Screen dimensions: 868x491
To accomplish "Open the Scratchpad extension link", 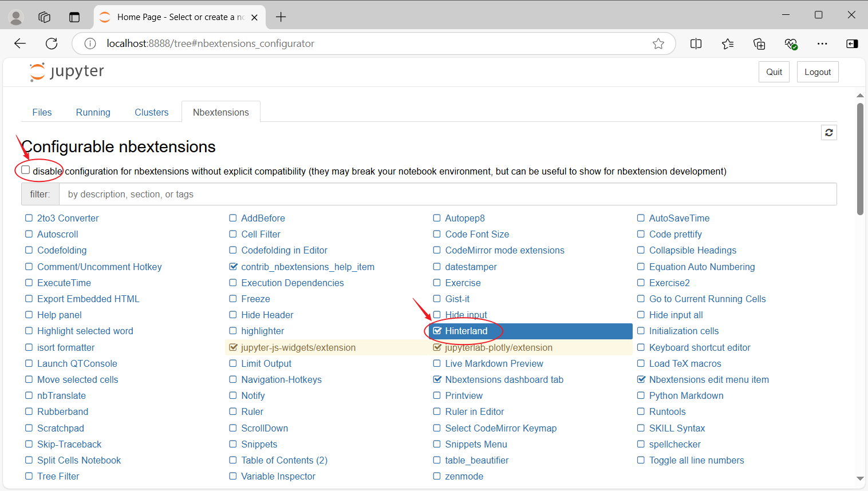I will [x=61, y=428].
